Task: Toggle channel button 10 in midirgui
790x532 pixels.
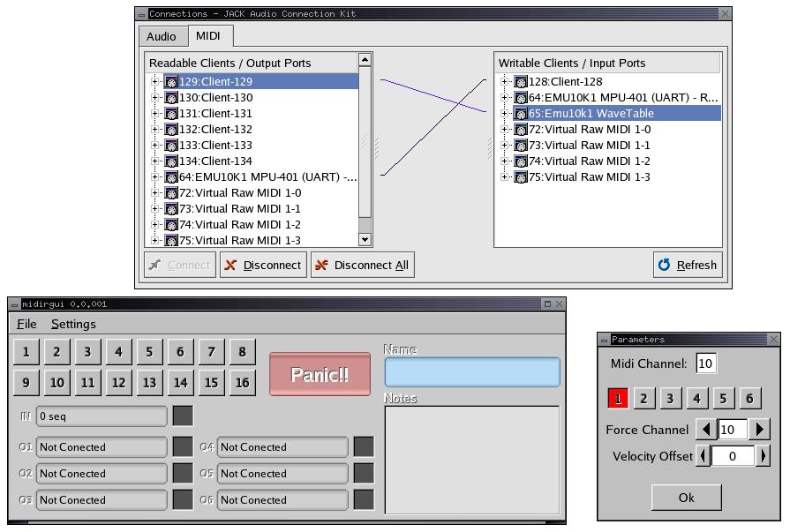Action: tap(56, 383)
